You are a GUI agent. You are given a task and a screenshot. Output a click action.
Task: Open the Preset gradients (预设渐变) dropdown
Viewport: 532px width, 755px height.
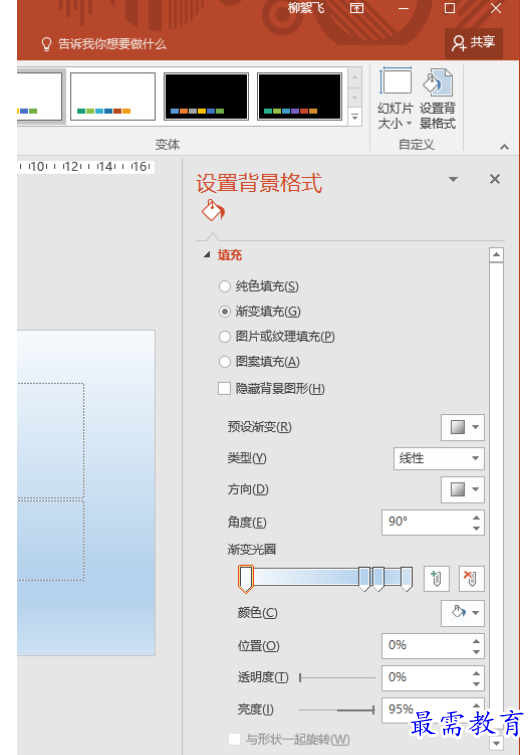pyautogui.click(x=463, y=427)
